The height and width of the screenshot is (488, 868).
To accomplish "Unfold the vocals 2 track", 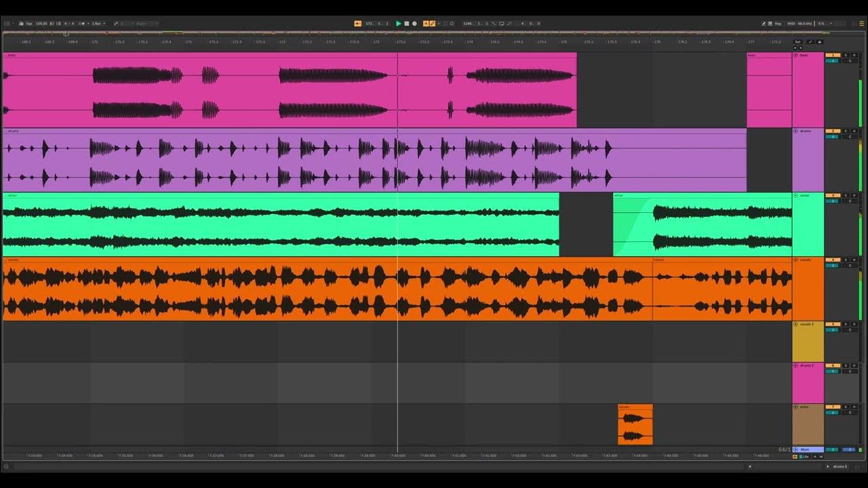I will (796, 325).
